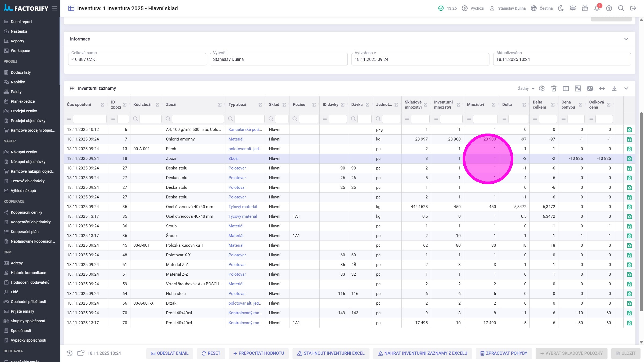Open the Žádný filter dropdown
Screen dimensions: 644x362
(x=526, y=88)
